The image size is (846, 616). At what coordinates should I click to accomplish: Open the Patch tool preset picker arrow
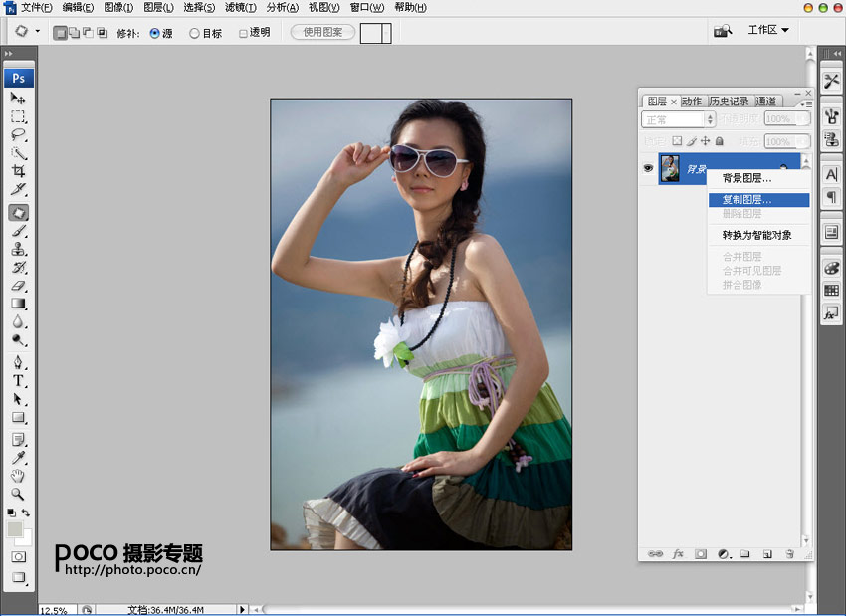[x=37, y=31]
